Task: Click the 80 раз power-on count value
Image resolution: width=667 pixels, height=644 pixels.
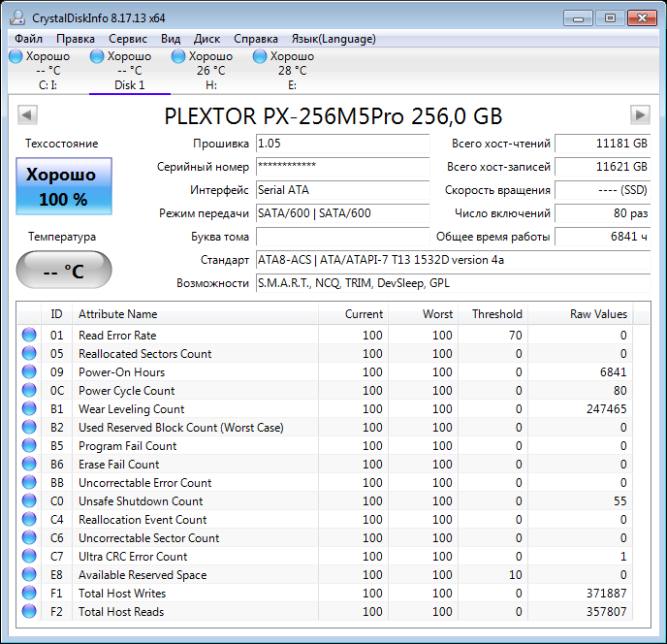Action: [x=603, y=213]
